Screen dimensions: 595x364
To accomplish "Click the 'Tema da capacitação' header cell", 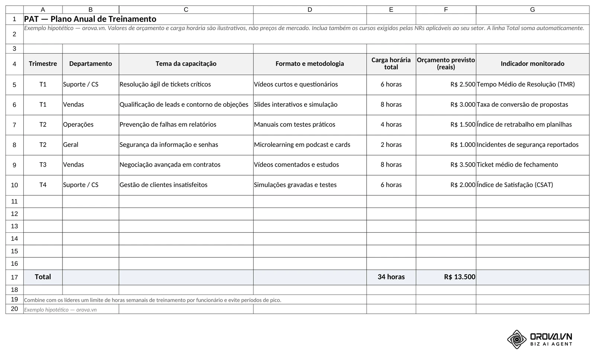I will 186,64.
